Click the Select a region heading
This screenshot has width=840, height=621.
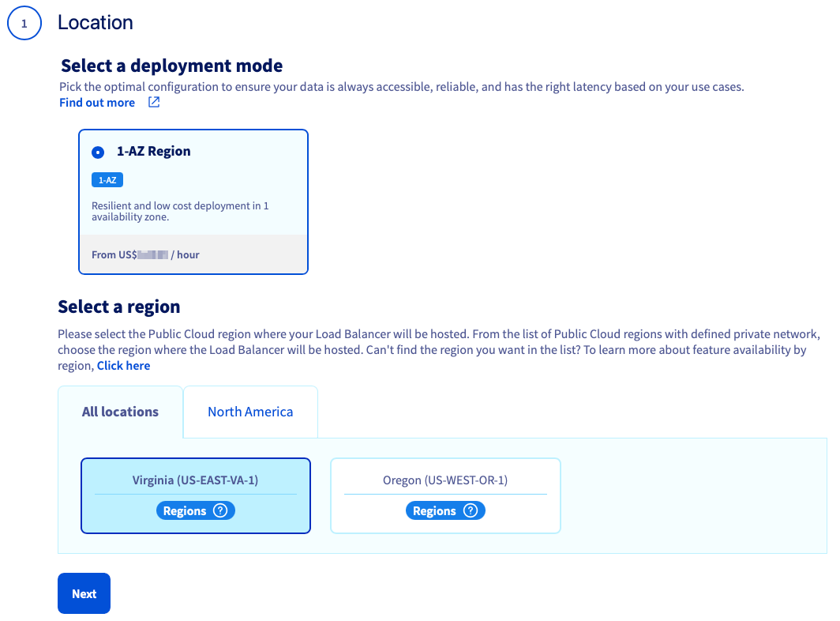tap(119, 307)
